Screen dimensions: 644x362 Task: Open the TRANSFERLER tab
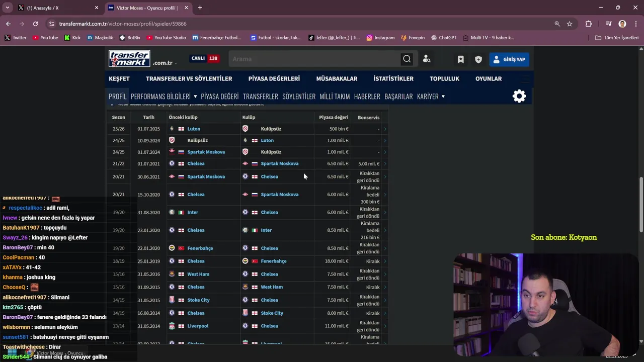click(261, 97)
